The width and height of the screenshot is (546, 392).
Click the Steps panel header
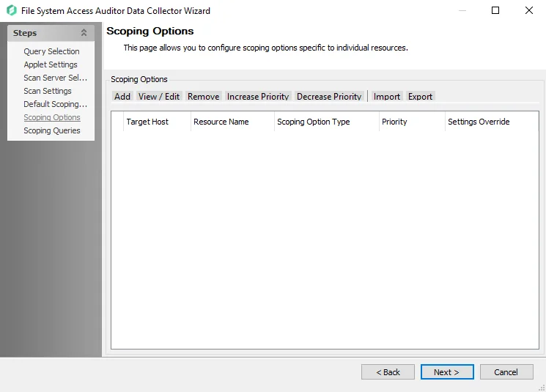pos(51,33)
